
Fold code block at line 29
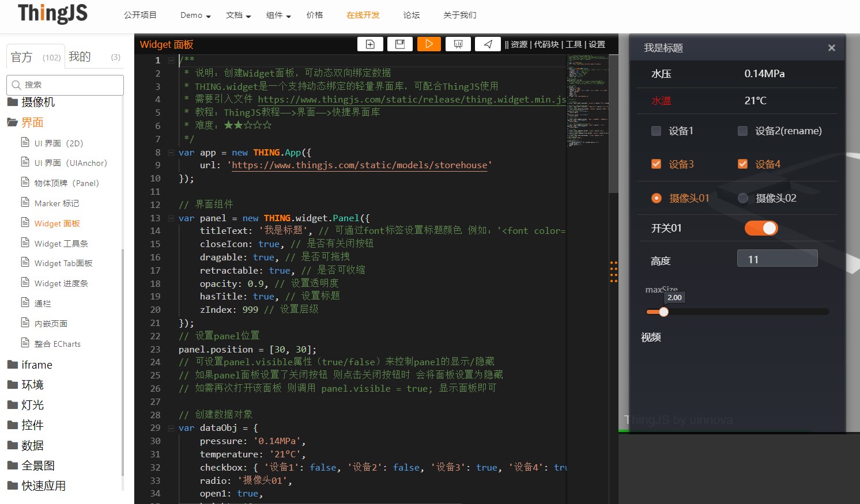pos(171,428)
